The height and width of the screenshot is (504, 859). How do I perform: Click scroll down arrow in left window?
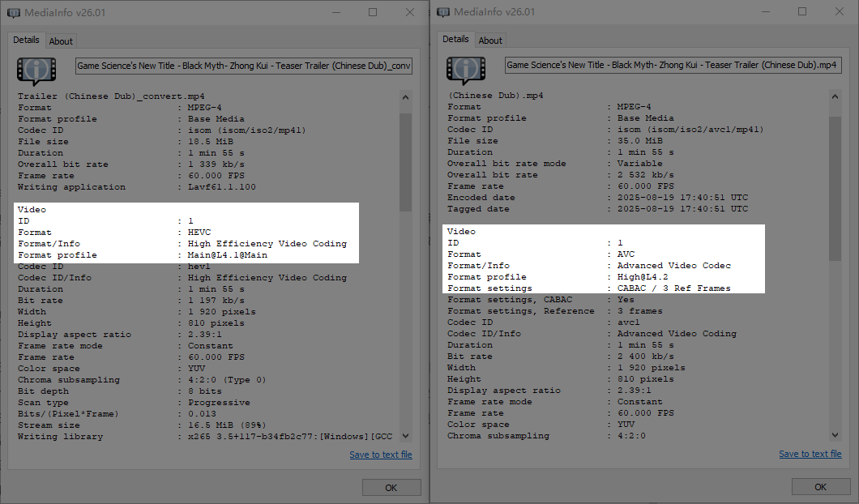point(405,436)
